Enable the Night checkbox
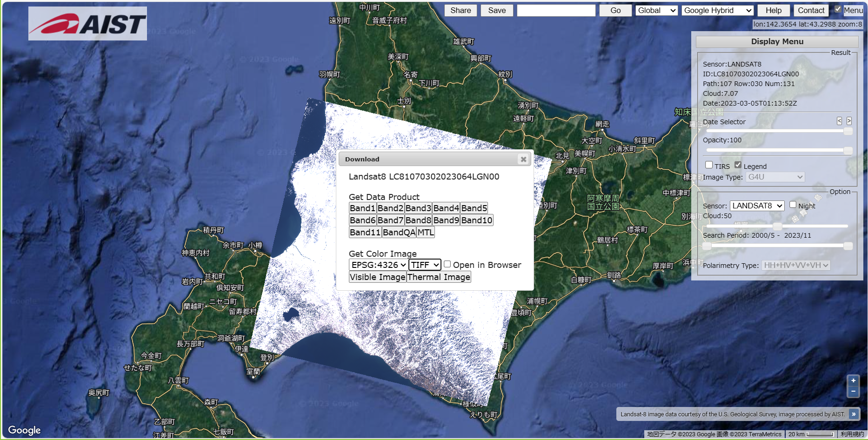This screenshot has height=440, width=868. pyautogui.click(x=793, y=204)
